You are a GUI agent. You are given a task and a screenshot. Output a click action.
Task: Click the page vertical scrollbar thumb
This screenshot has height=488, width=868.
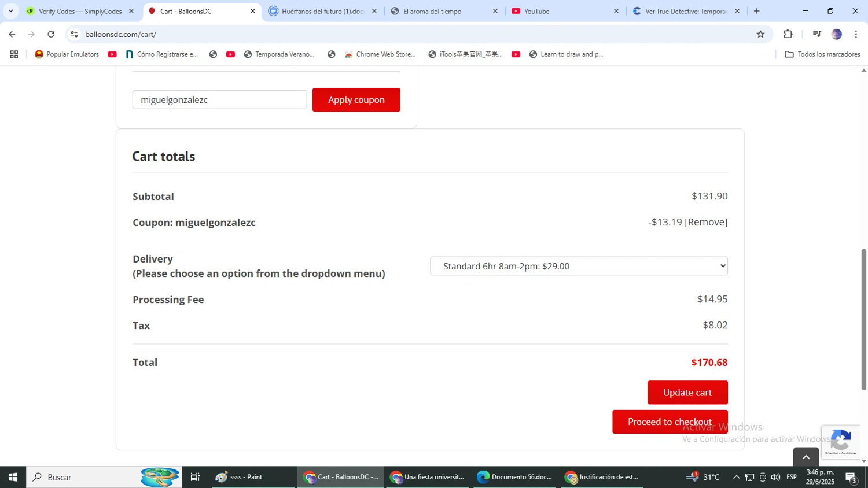pos(863,319)
